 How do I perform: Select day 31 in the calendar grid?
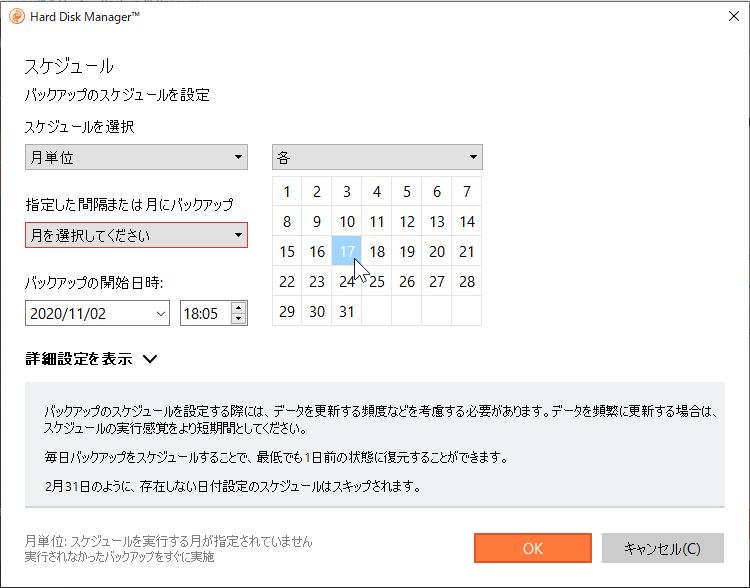click(x=347, y=311)
